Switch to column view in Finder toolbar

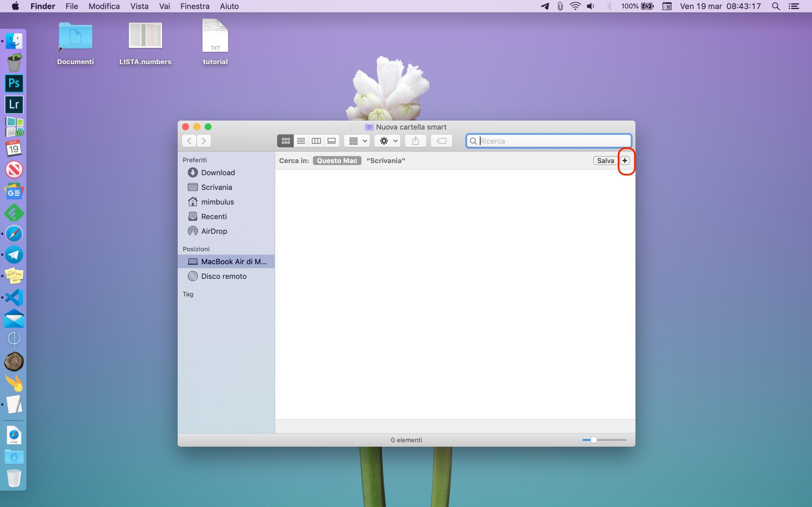pyautogui.click(x=316, y=141)
